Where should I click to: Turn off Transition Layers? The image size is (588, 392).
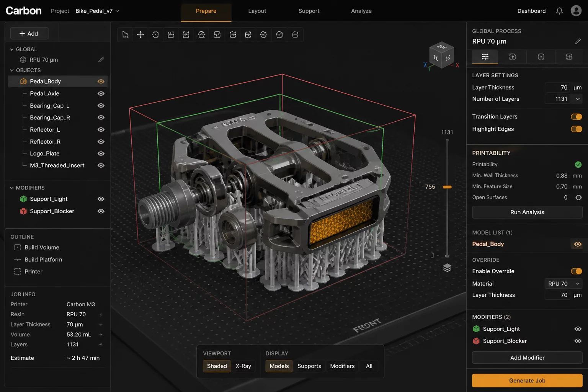click(576, 117)
